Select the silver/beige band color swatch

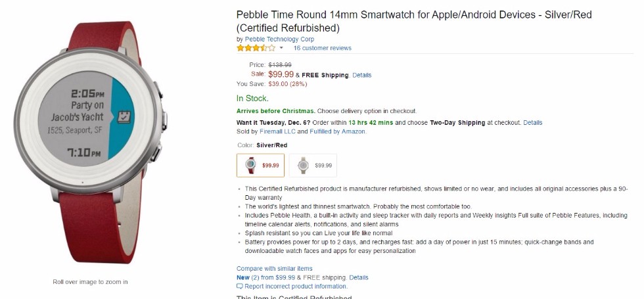pyautogui.click(x=313, y=166)
